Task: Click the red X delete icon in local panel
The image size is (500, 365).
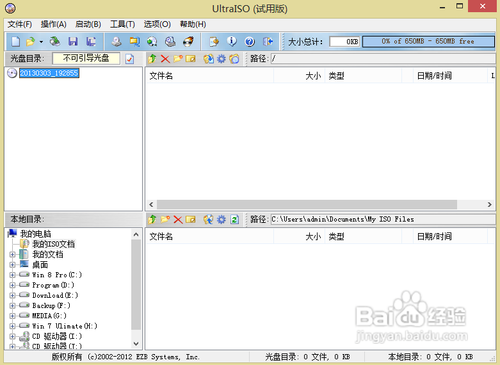Action: point(178,219)
